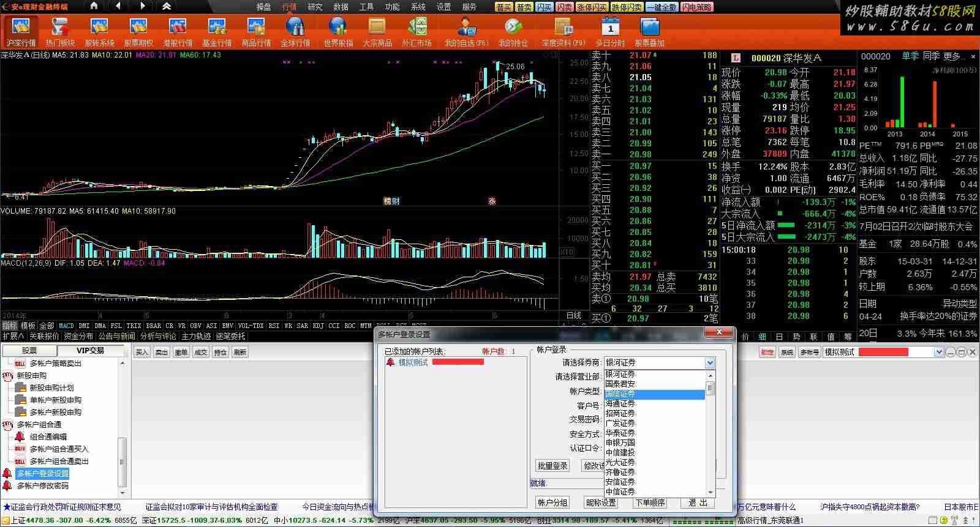Viewport: 980px width, 527px height.
Task: Click bell icon beside 多帐户登录设置
Action: click(7, 473)
